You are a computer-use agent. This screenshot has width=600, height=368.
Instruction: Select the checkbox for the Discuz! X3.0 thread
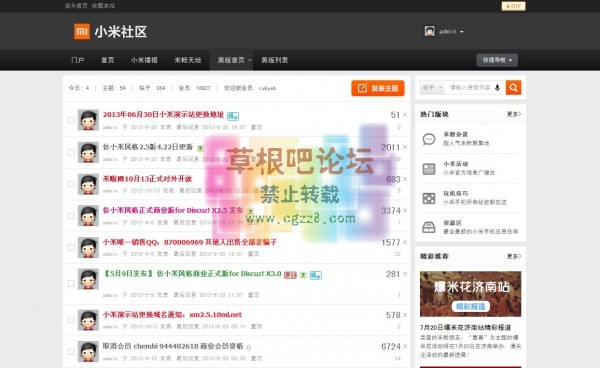(x=71, y=283)
